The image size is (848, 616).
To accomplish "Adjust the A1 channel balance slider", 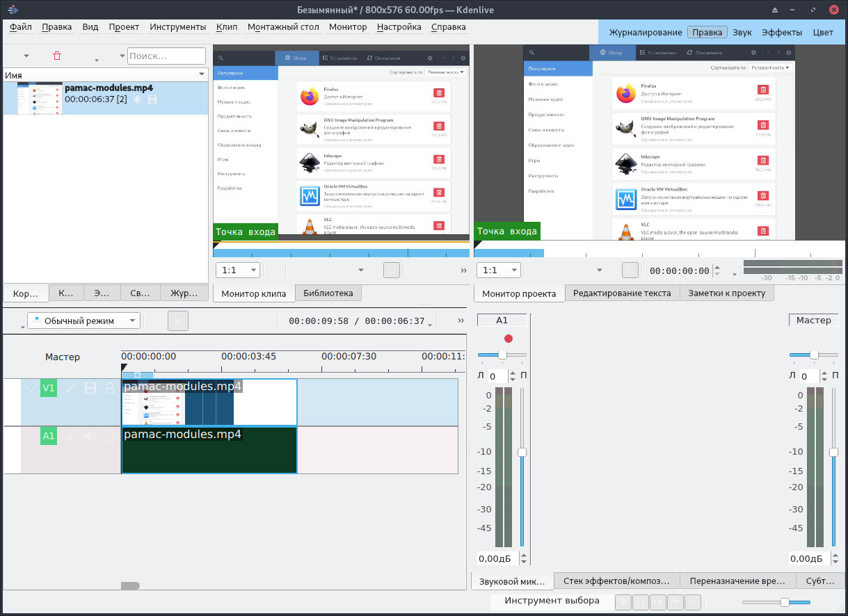I will [x=502, y=355].
